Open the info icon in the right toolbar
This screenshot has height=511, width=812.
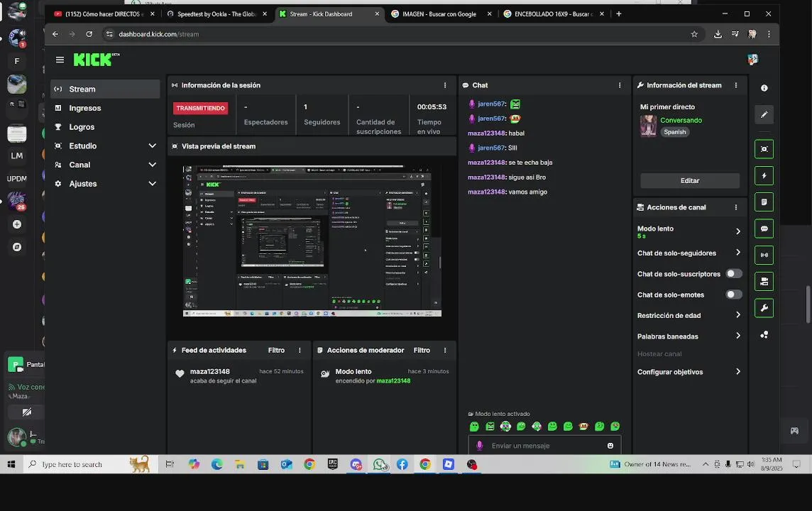pos(764,88)
